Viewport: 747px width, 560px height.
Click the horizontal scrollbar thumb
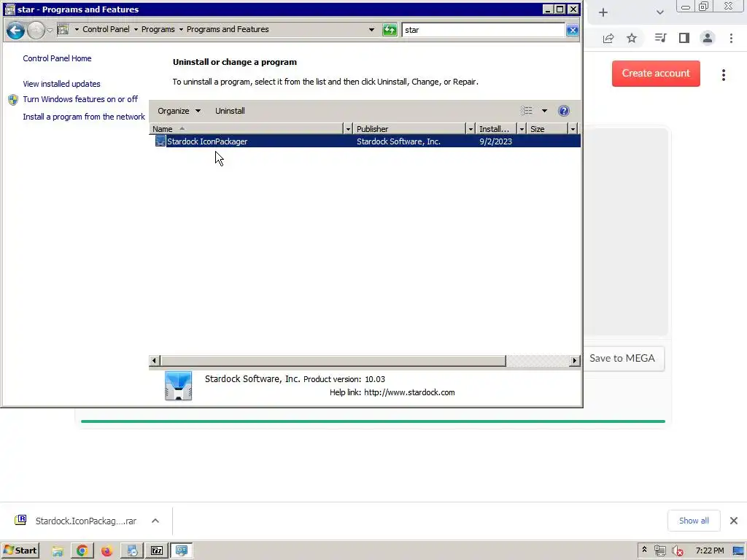tap(333, 360)
